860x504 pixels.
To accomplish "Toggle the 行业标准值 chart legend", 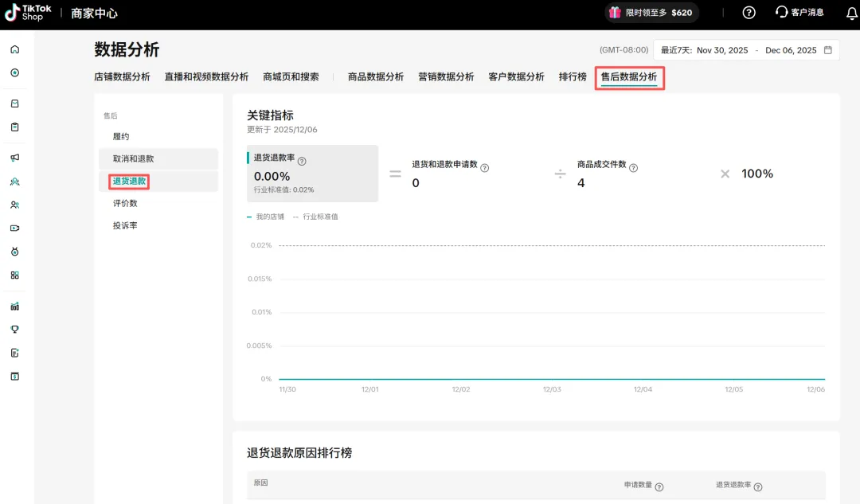I will pos(315,217).
